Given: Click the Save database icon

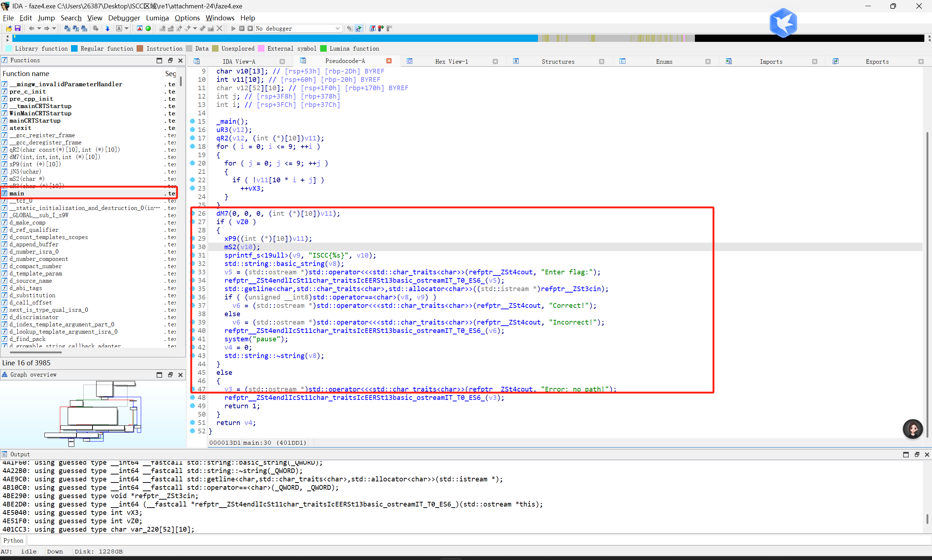Looking at the screenshot, I should click(x=17, y=28).
